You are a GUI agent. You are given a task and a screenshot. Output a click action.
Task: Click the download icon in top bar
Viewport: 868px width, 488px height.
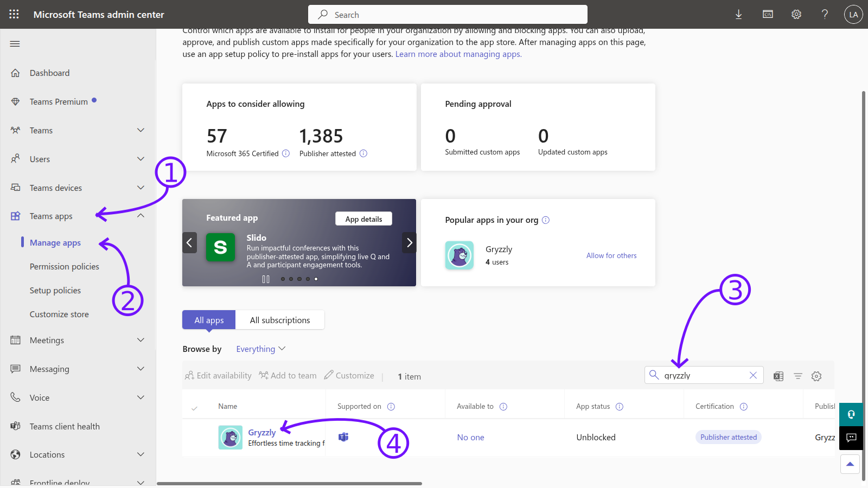click(738, 15)
